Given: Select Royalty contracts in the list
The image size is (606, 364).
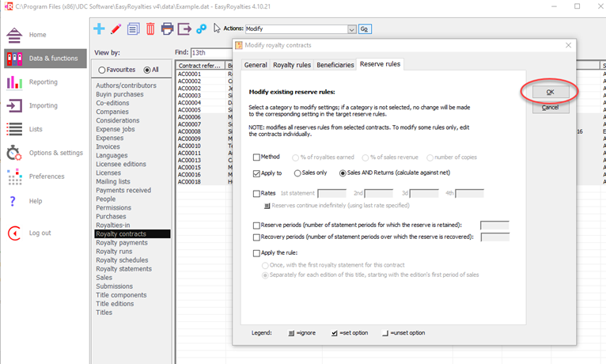Looking at the screenshot, I should [x=133, y=233].
